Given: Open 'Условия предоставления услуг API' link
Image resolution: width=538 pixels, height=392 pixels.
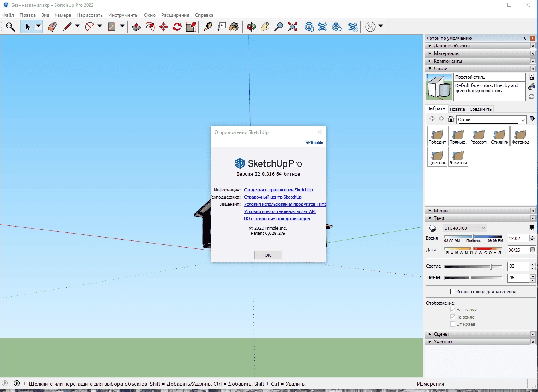Looking at the screenshot, I should (280, 211).
